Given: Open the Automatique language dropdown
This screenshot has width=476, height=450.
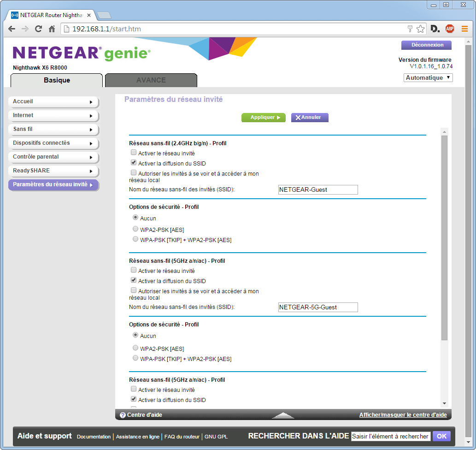Looking at the screenshot, I should click(x=428, y=78).
